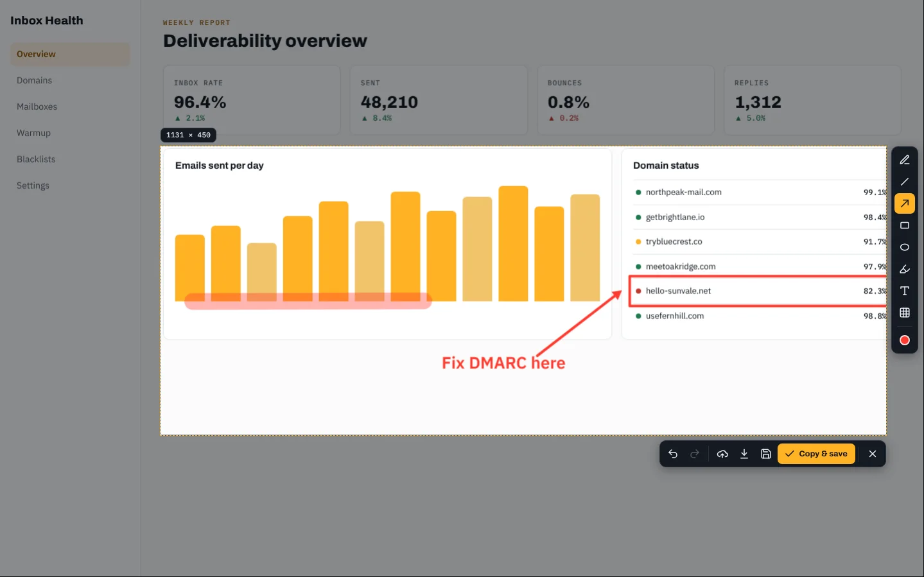Select the text annotation tool

904,291
